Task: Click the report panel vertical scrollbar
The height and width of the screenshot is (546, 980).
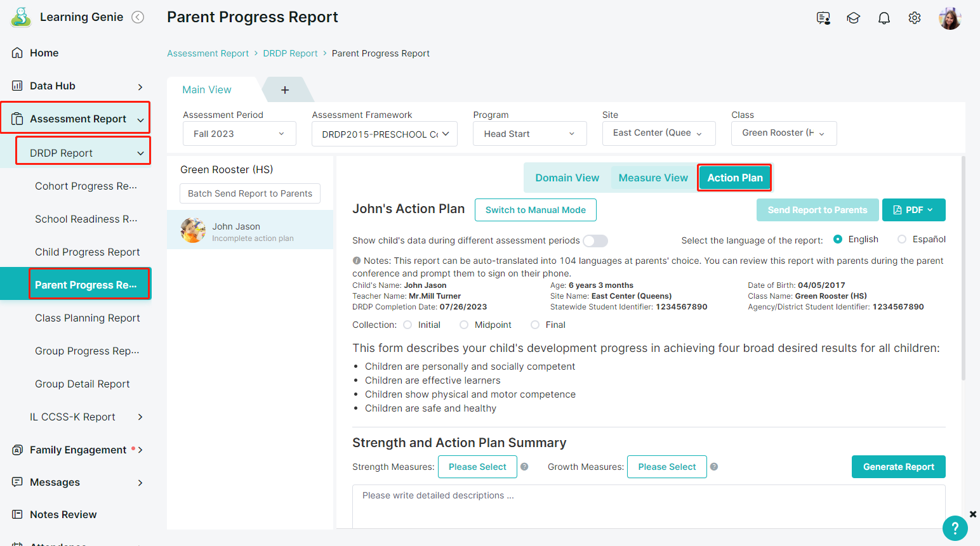Action: pyautogui.click(x=963, y=268)
